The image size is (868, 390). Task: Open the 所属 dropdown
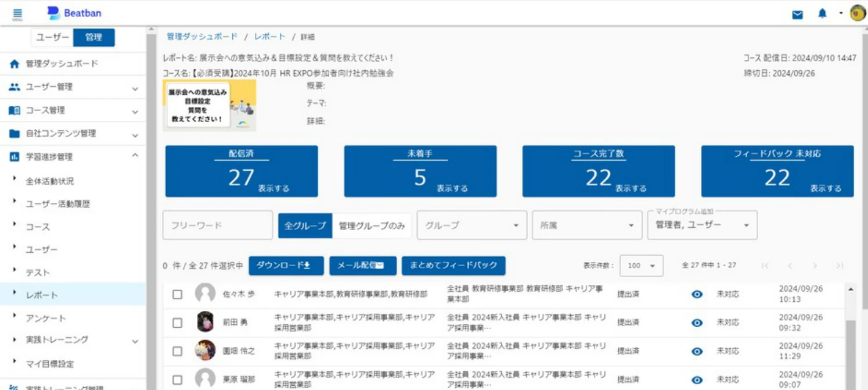click(x=587, y=225)
